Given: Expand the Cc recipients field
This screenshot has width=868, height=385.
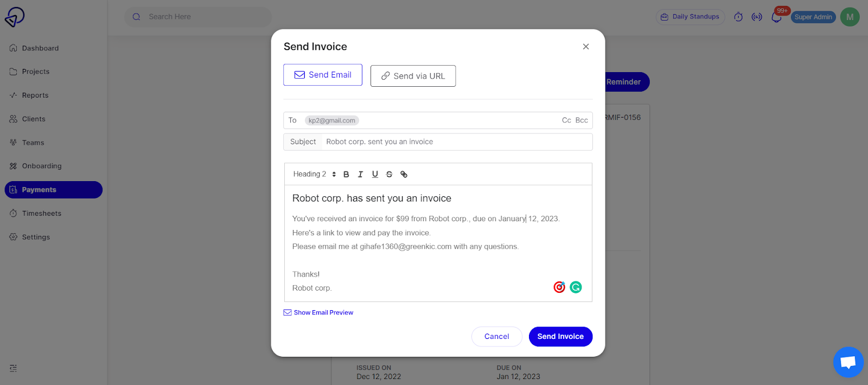Looking at the screenshot, I should pos(566,120).
